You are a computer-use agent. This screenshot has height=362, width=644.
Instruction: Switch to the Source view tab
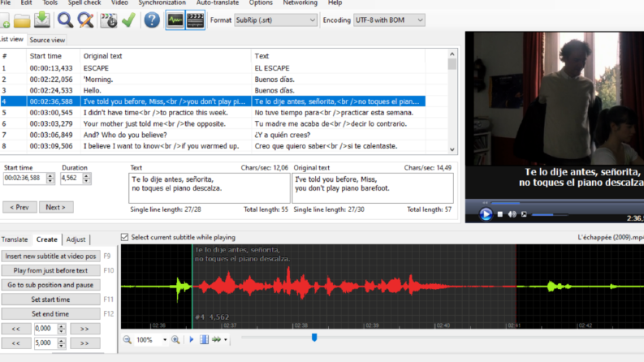click(x=47, y=40)
